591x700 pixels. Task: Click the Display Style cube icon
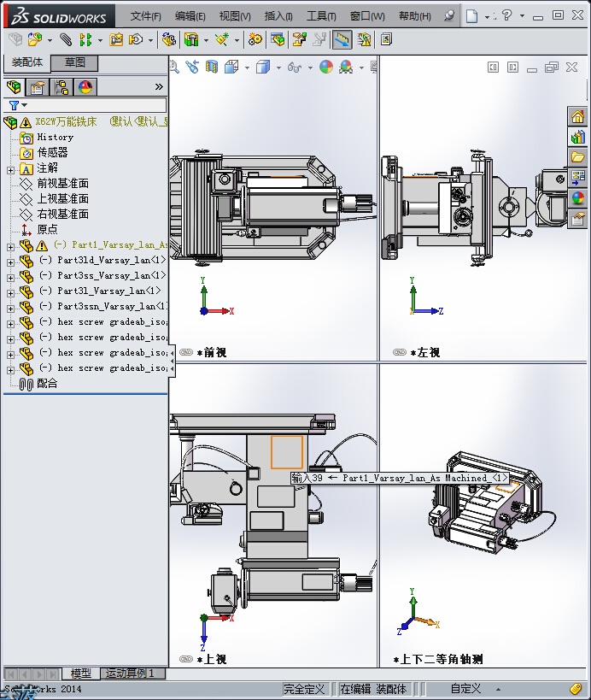coord(263,67)
